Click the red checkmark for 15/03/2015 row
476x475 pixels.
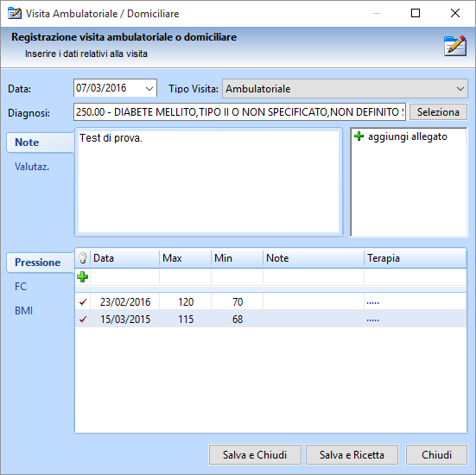point(83,320)
